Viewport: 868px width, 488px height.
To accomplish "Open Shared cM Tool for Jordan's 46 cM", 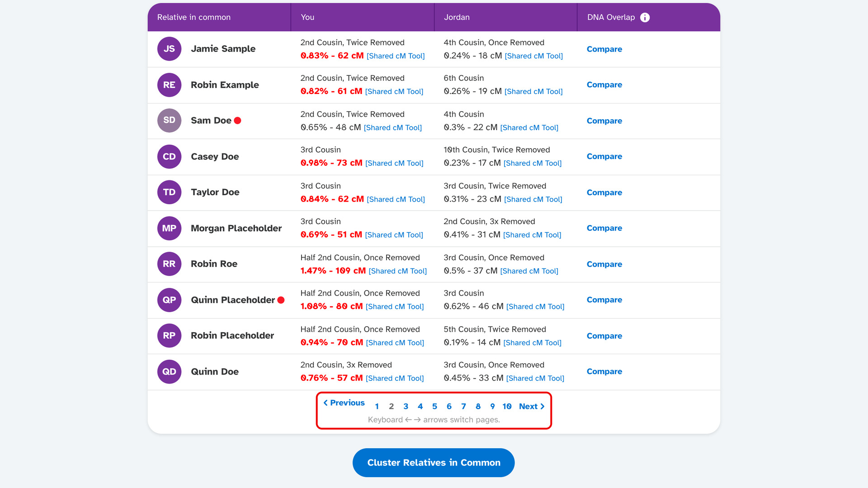I will pos(535,307).
